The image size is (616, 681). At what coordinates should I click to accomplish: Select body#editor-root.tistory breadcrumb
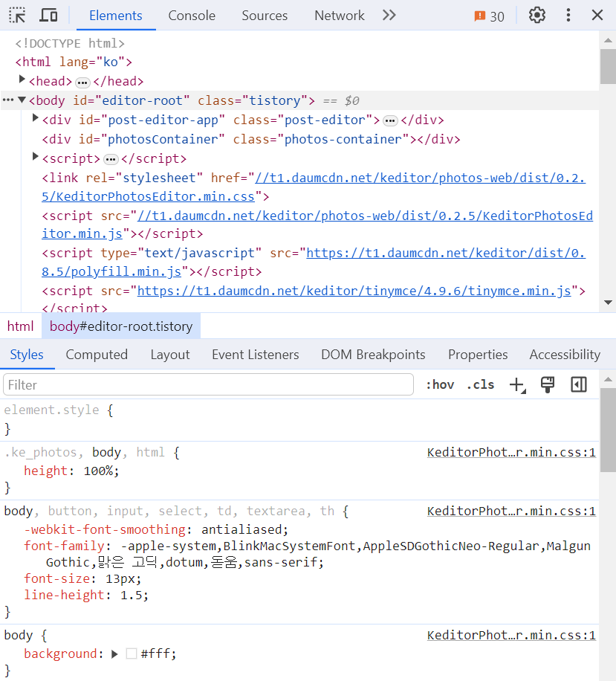coord(121,326)
